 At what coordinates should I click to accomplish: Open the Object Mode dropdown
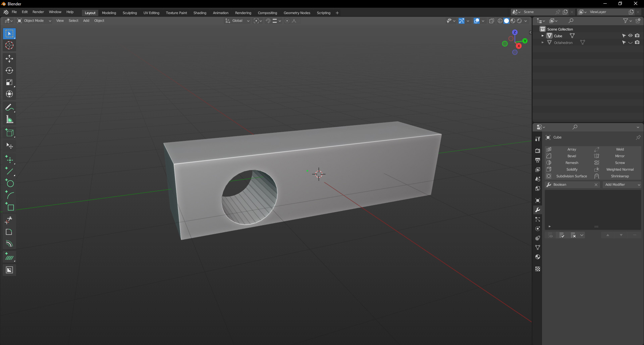coord(34,21)
